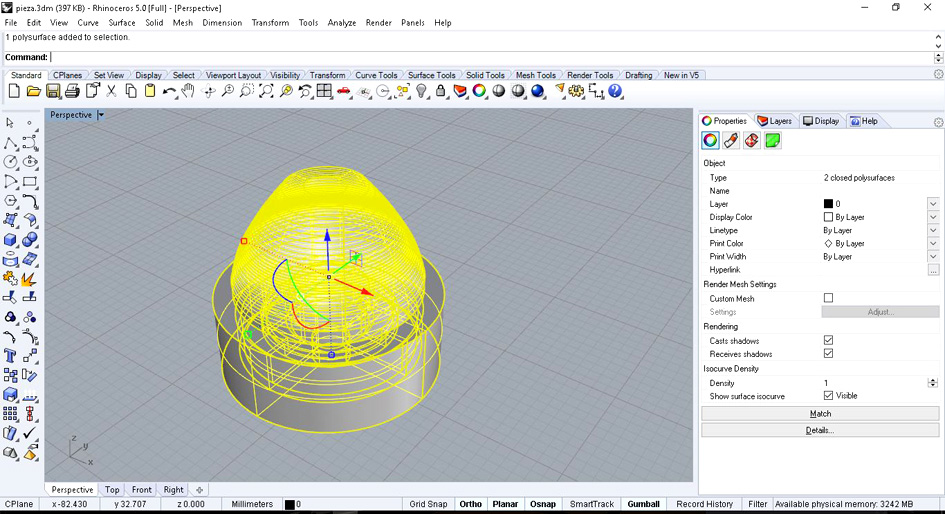Click the four viewports layout icon

coord(324,91)
